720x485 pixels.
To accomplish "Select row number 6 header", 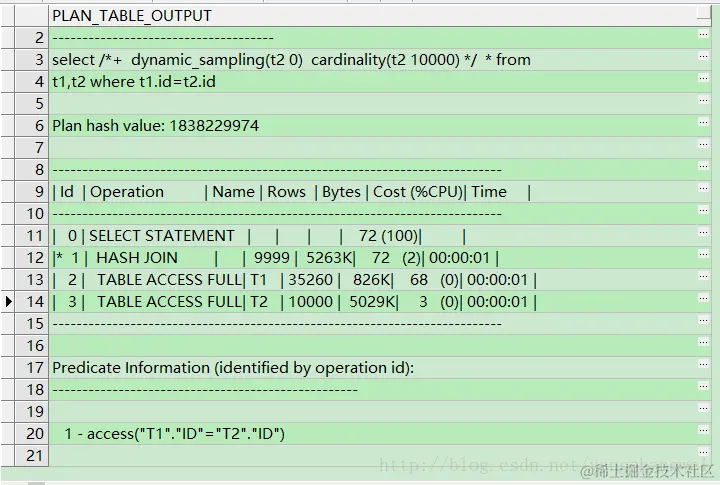I will tap(31, 126).
